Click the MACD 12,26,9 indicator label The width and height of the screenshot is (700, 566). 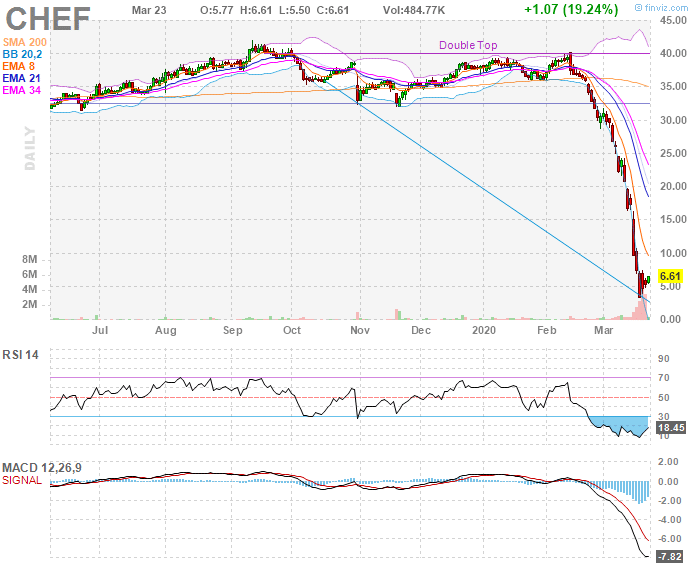pos(42,468)
